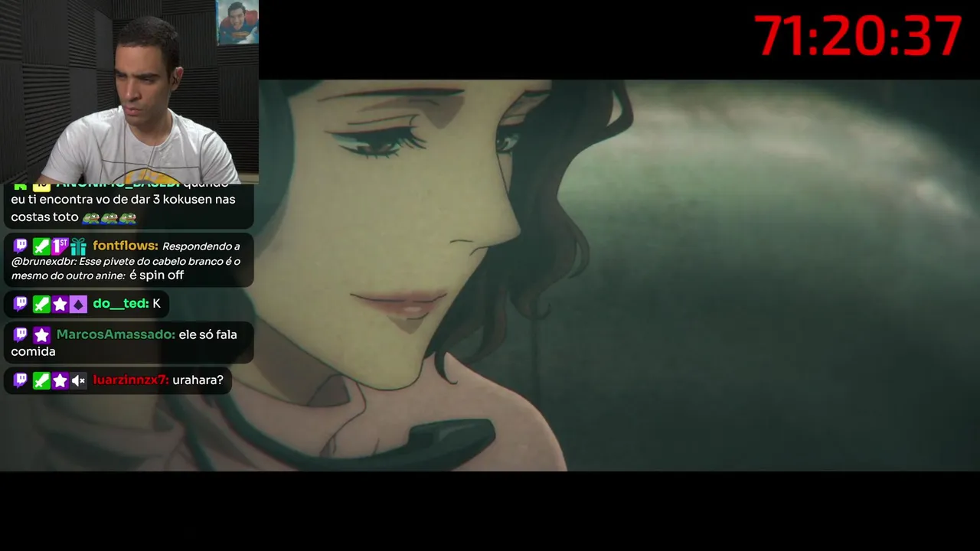Click the "é spin off" reply text
The height and width of the screenshot is (551, 980).
pyautogui.click(x=156, y=275)
